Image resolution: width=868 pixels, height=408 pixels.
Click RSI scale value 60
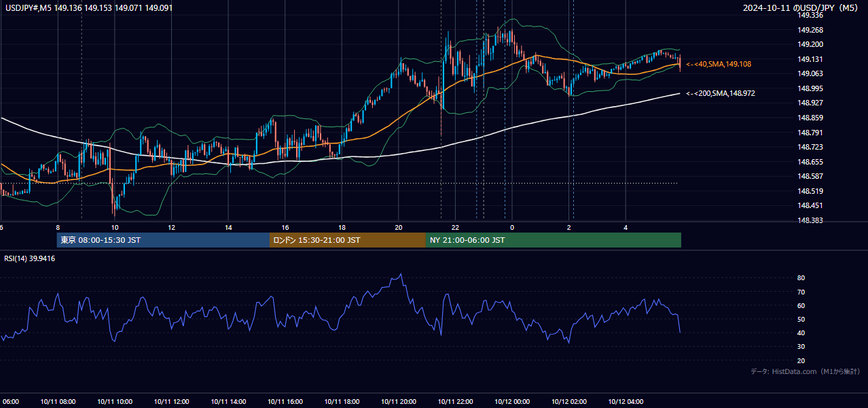[801, 305]
